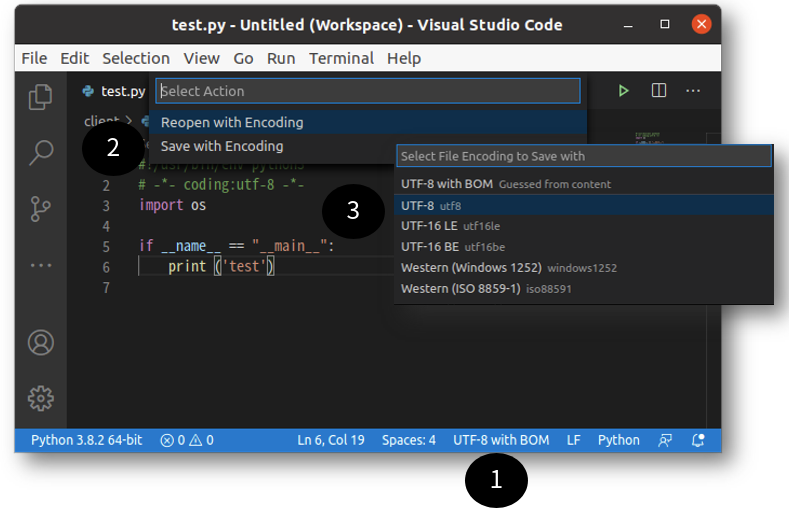Open the Run menu
789x527 pixels.
pos(281,58)
